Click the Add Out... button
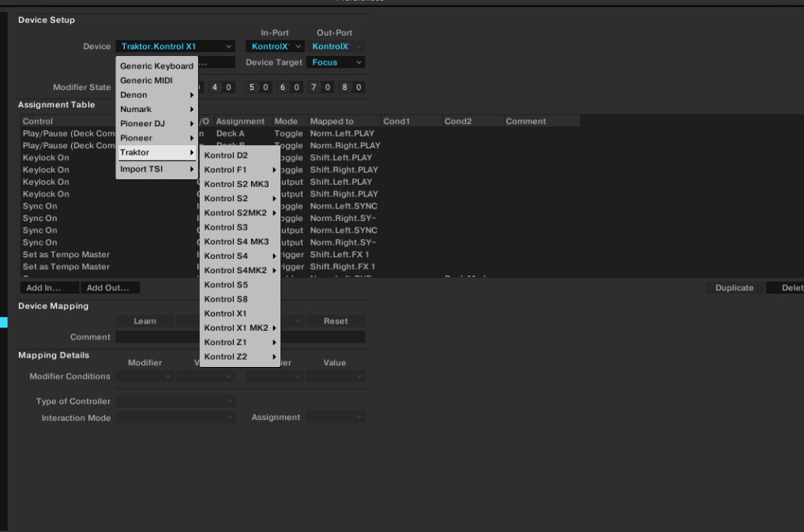This screenshot has height=532, width=804. (x=110, y=287)
